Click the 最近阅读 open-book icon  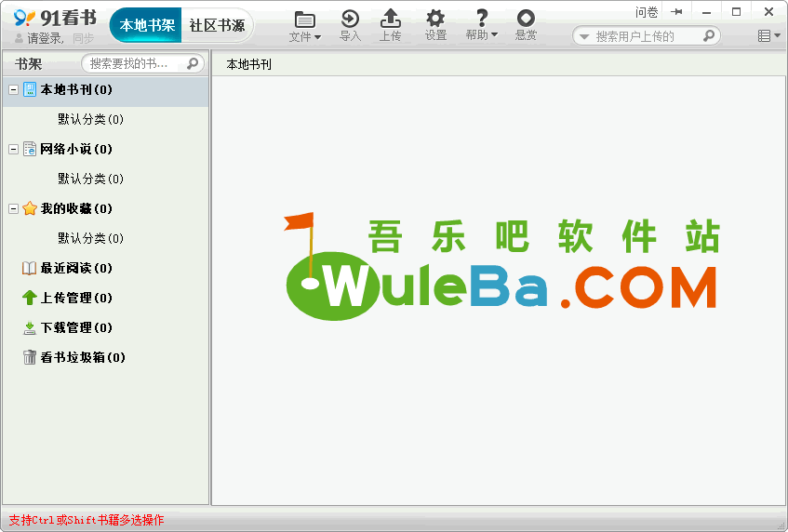29,268
